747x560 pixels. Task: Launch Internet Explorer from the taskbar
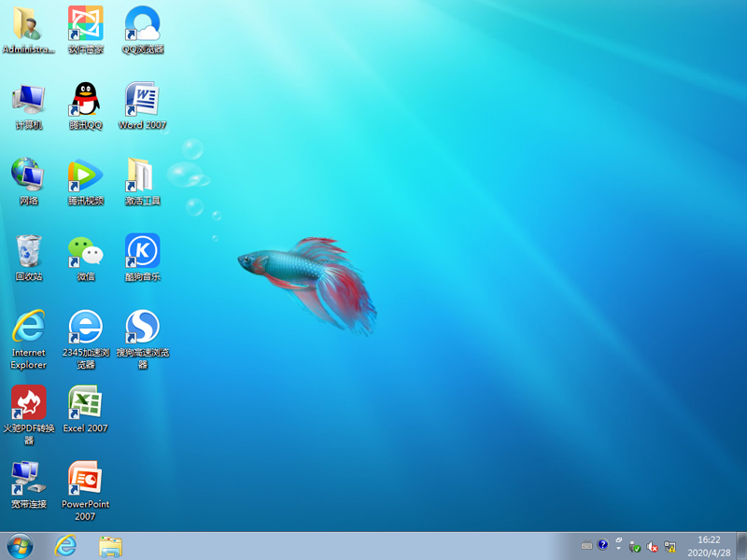tap(65, 546)
